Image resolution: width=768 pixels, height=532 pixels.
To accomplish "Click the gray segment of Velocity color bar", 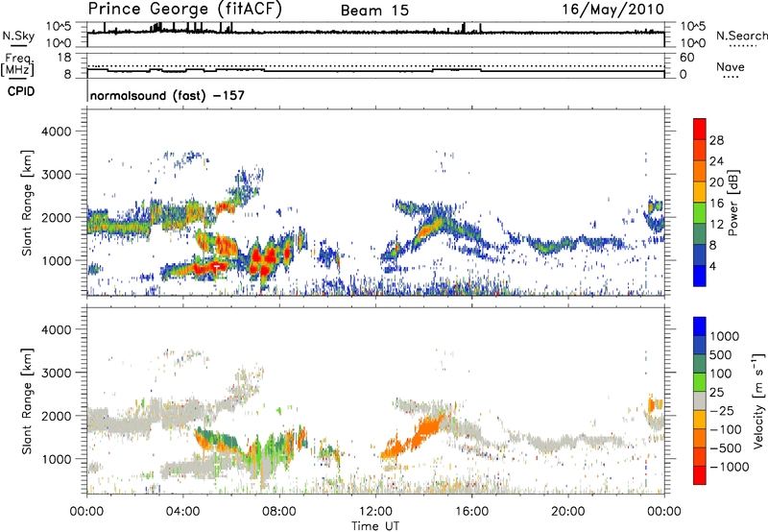I will point(700,400).
